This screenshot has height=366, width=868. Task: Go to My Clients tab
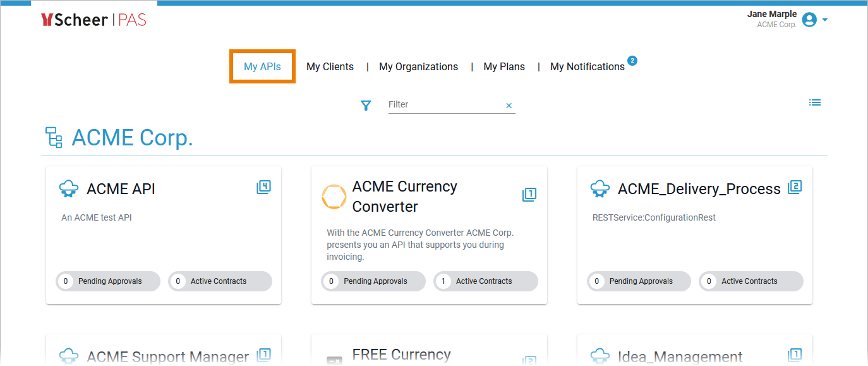[x=330, y=66]
